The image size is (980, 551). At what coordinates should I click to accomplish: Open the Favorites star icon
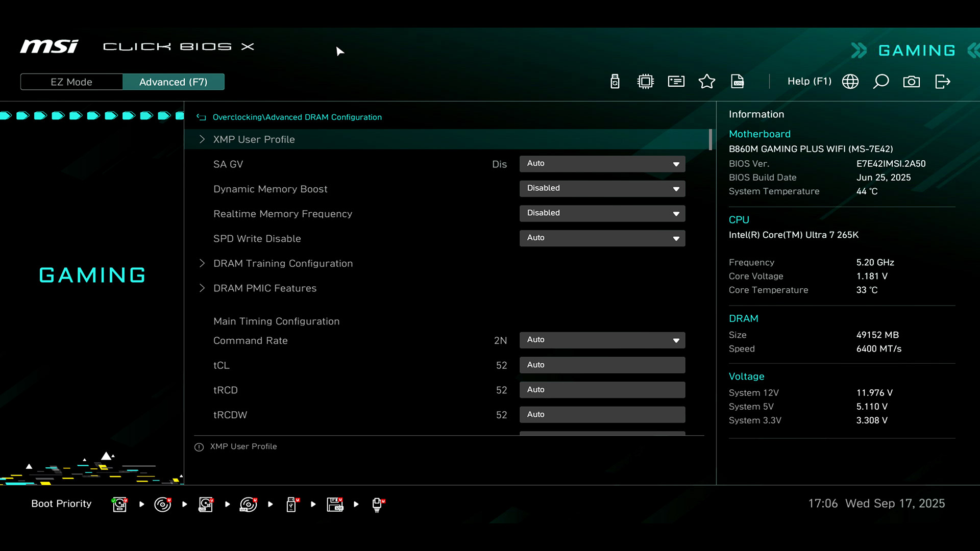coord(707,82)
